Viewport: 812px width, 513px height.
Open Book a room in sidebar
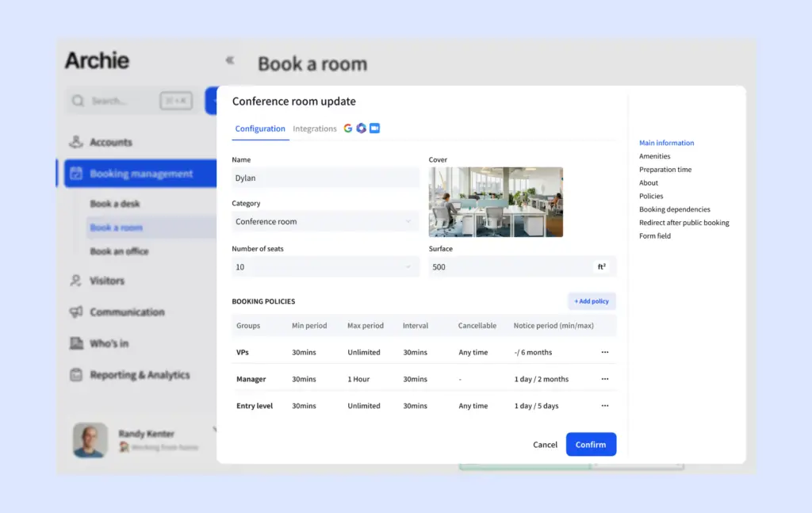[x=117, y=228]
